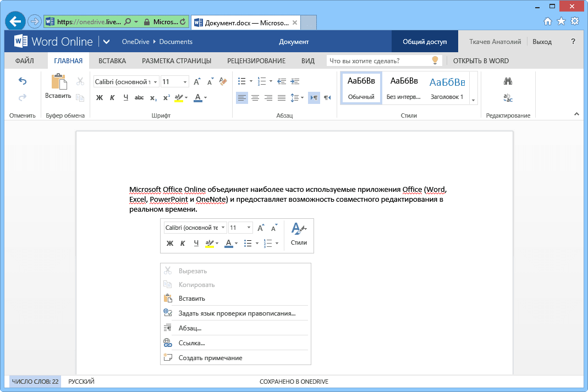Choose Вставить in the context menu
Image resolution: width=588 pixels, height=392 pixels.
[x=235, y=299]
